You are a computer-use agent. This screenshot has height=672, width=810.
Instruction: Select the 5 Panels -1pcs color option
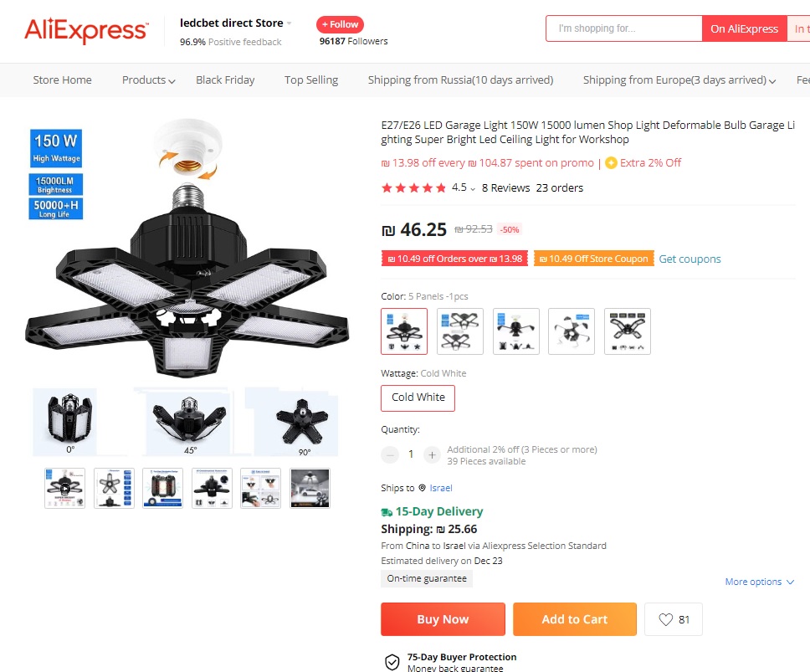[x=404, y=331]
